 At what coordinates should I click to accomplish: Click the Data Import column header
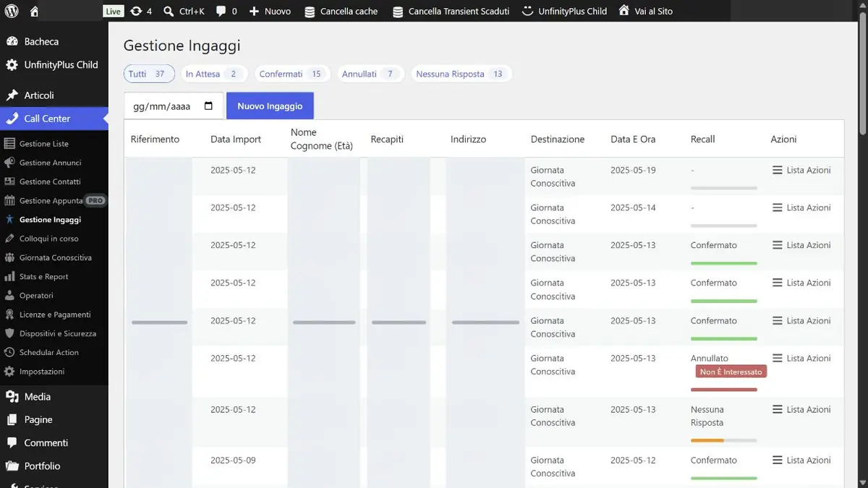tap(236, 139)
